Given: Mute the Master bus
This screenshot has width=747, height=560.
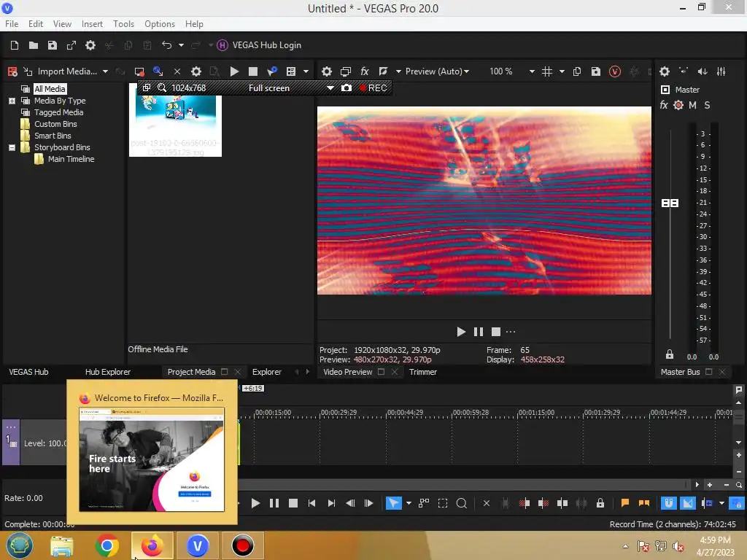Looking at the screenshot, I should (693, 105).
